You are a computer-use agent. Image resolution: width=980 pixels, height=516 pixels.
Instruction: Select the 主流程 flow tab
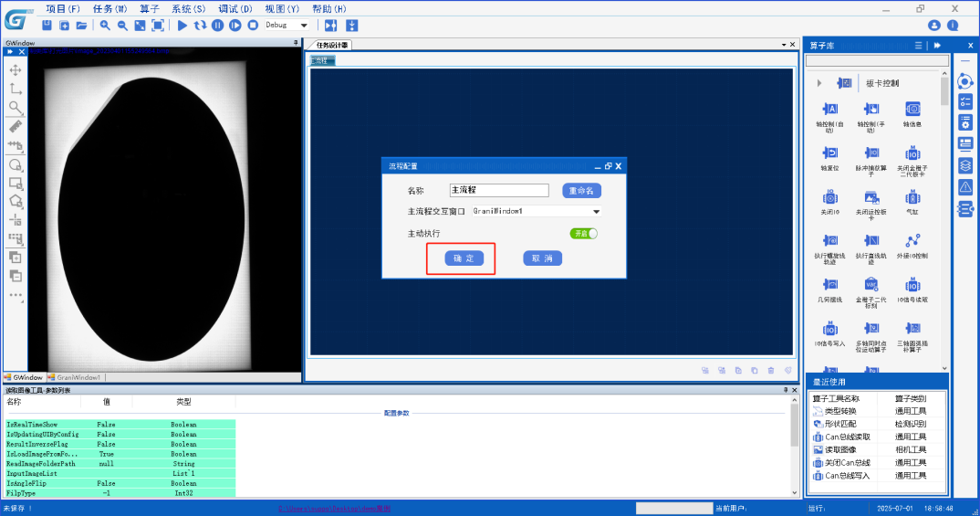coord(322,60)
